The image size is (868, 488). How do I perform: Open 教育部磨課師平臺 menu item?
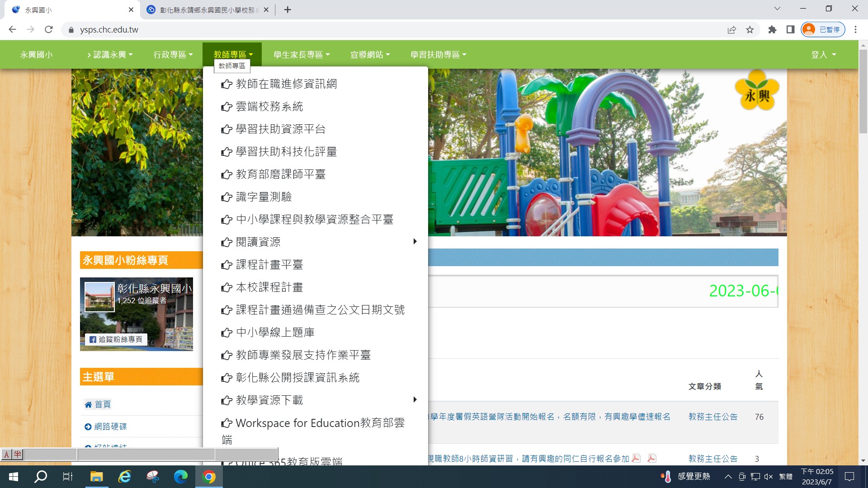273,174
